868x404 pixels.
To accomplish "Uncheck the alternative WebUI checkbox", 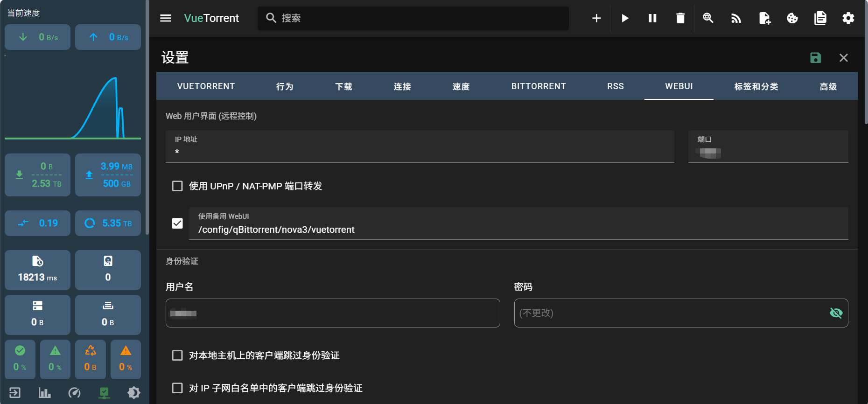I will (x=177, y=223).
